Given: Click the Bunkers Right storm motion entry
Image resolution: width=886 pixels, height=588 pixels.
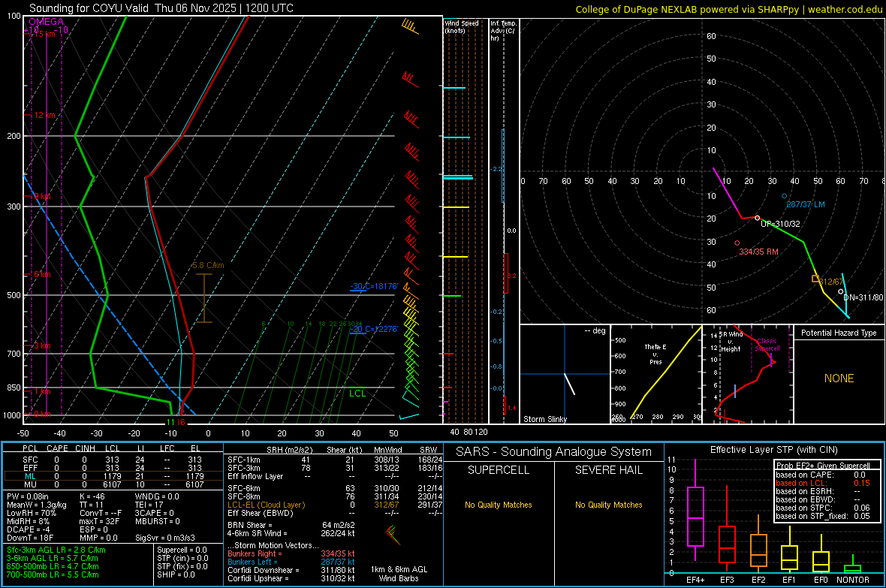Looking at the screenshot, I should (291, 554).
